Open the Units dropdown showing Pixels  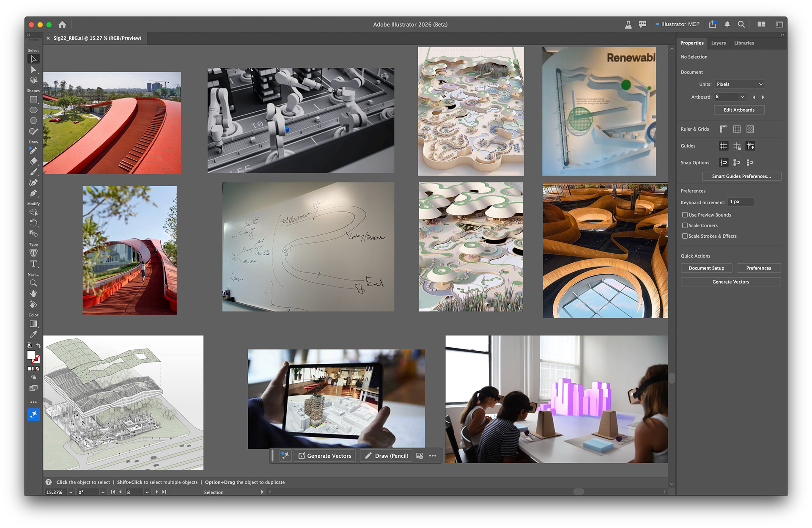pos(739,84)
